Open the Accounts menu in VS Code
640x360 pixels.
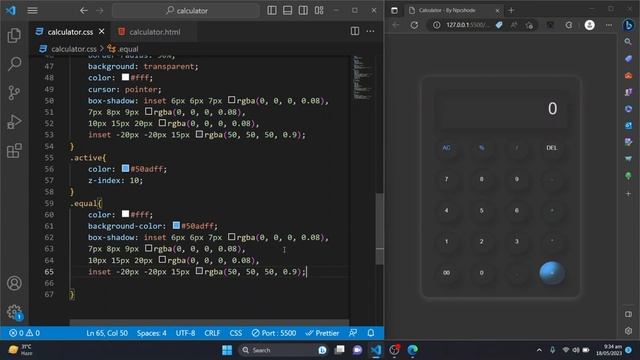[x=14, y=283]
